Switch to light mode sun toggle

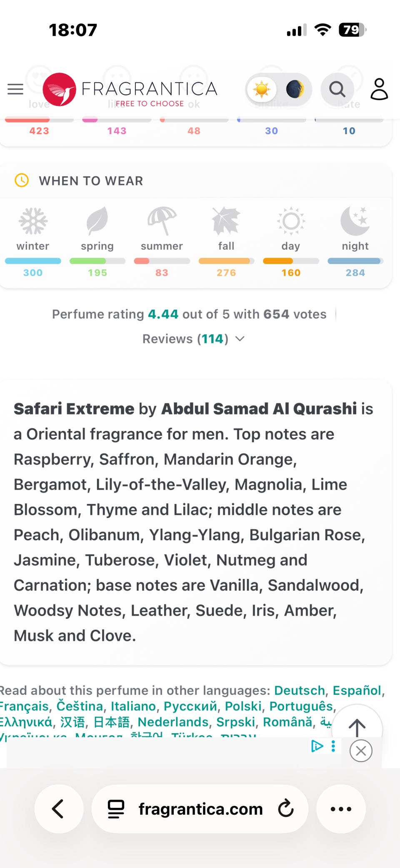click(262, 89)
